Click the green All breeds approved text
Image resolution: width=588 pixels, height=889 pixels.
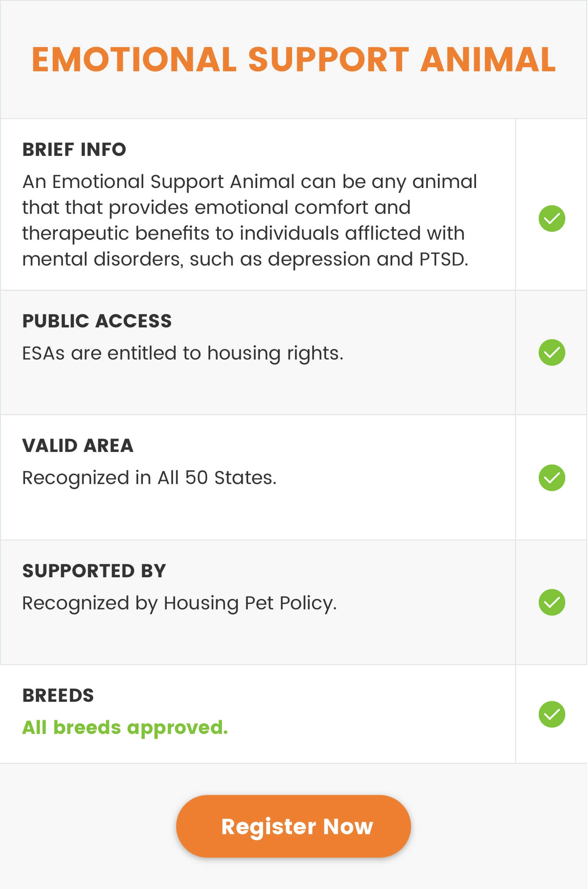(x=125, y=728)
